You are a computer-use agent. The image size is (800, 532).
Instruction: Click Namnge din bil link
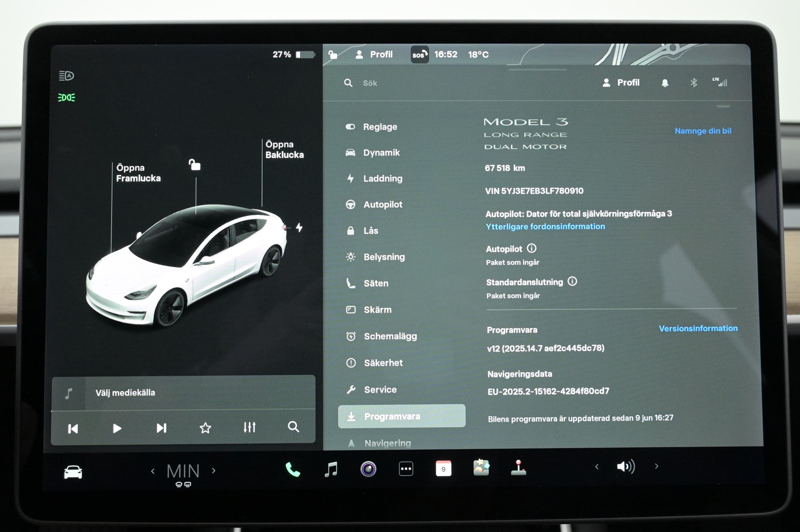[x=703, y=131]
